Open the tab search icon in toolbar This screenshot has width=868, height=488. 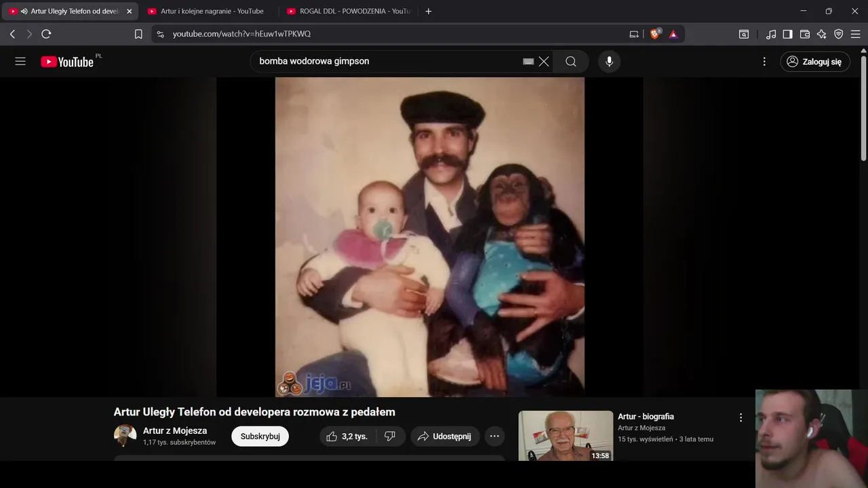(x=744, y=34)
